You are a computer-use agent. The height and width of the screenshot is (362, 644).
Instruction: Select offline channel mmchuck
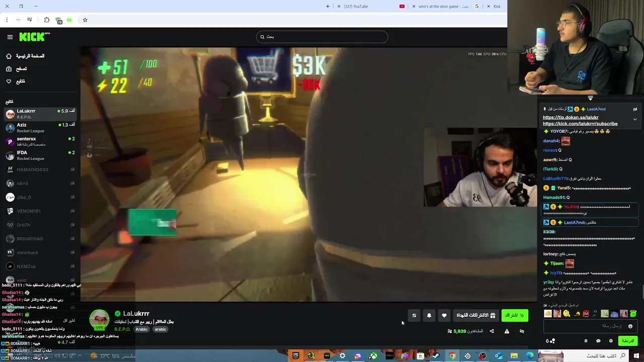40,252
